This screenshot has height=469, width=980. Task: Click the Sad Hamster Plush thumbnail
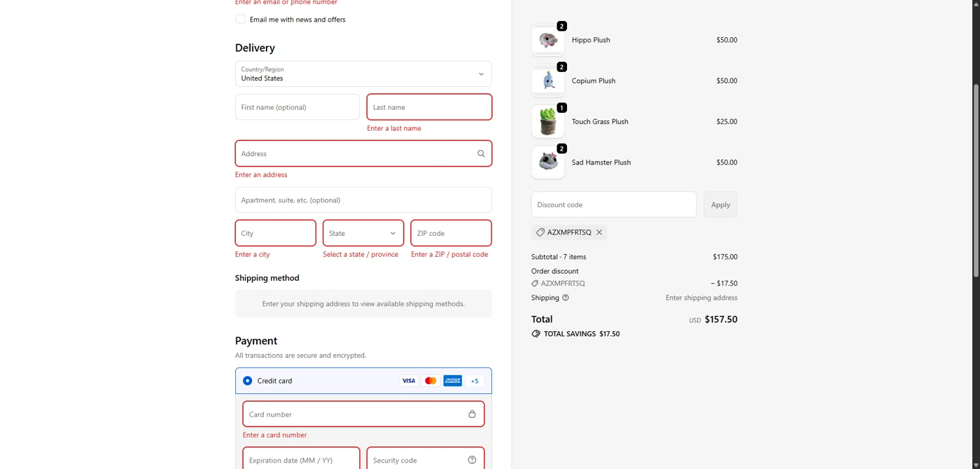[x=548, y=163]
